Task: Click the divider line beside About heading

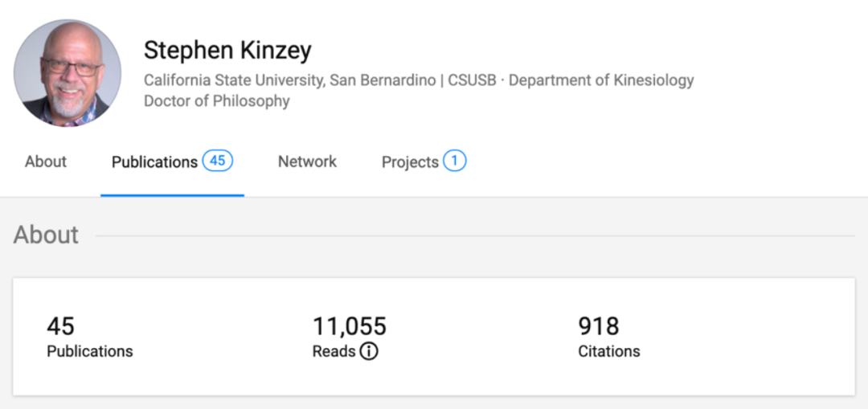Action: [x=474, y=236]
